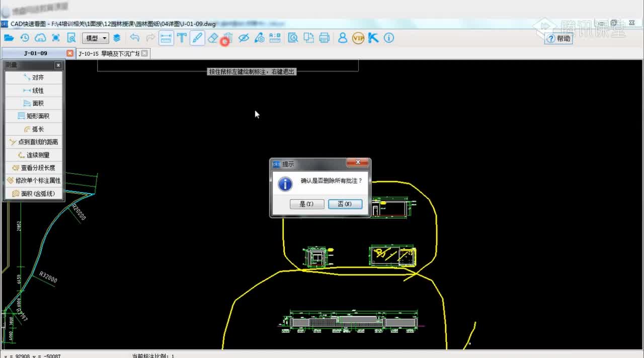This screenshot has height=358, width=644.
Task: Click the blue K logo icon
Action: click(373, 38)
